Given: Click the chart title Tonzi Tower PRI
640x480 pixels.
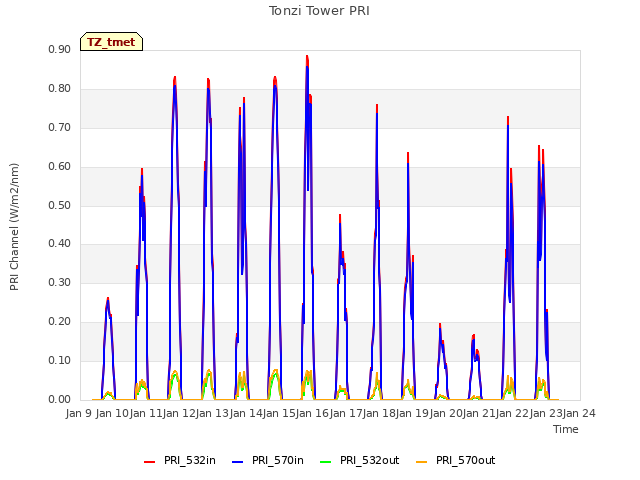Looking at the screenshot, I should [319, 11].
